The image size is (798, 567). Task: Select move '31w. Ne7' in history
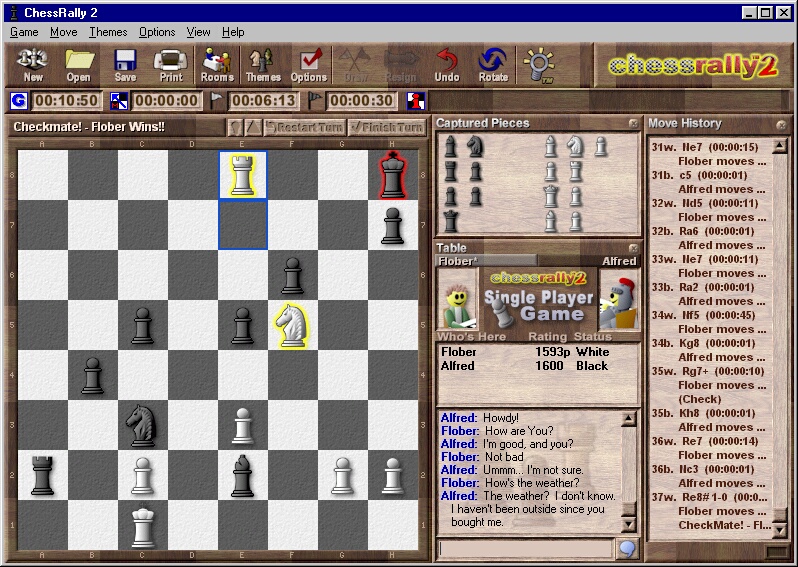(705, 147)
